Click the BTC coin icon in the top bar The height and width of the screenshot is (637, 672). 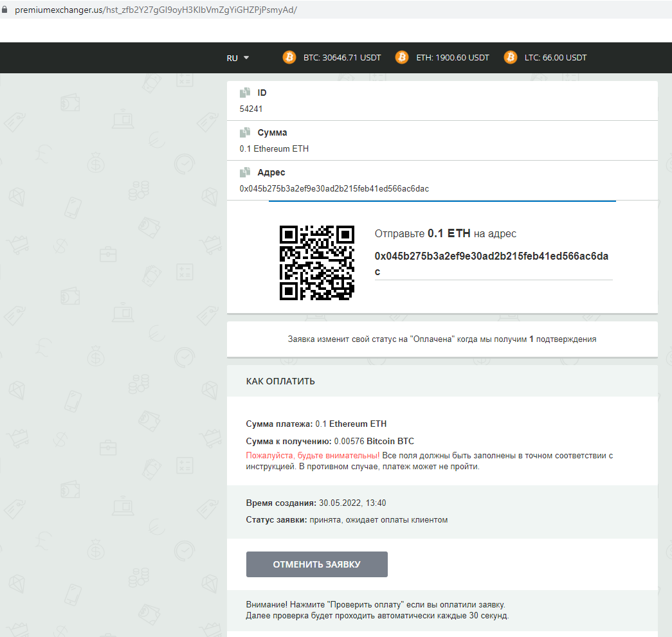click(289, 57)
